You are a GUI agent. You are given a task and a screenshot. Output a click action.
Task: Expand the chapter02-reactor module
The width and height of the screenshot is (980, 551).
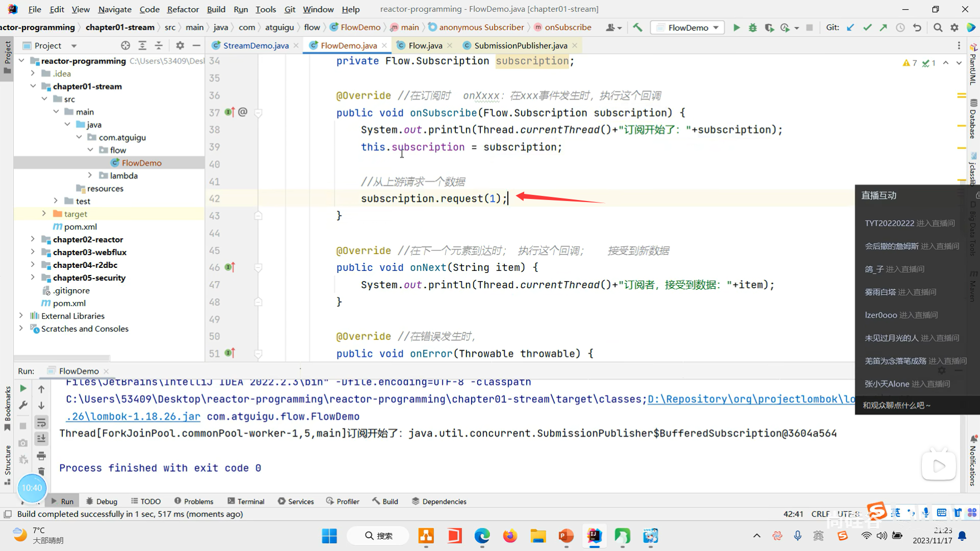click(33, 239)
